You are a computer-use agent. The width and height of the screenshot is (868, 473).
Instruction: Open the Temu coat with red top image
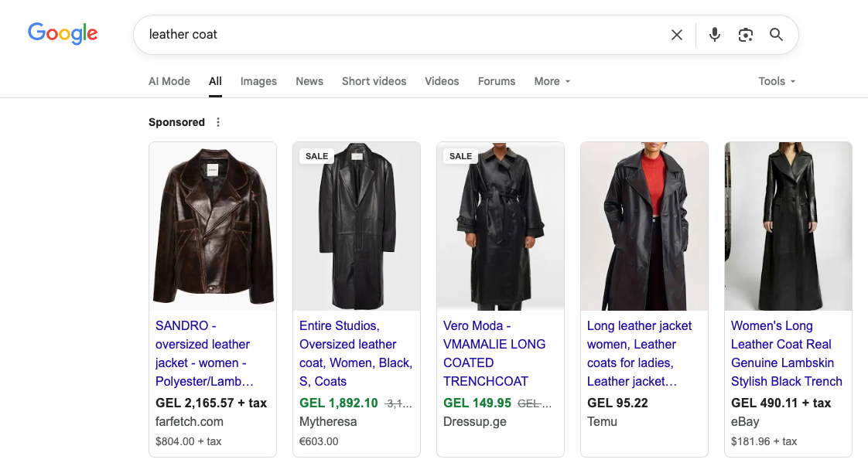coord(644,226)
